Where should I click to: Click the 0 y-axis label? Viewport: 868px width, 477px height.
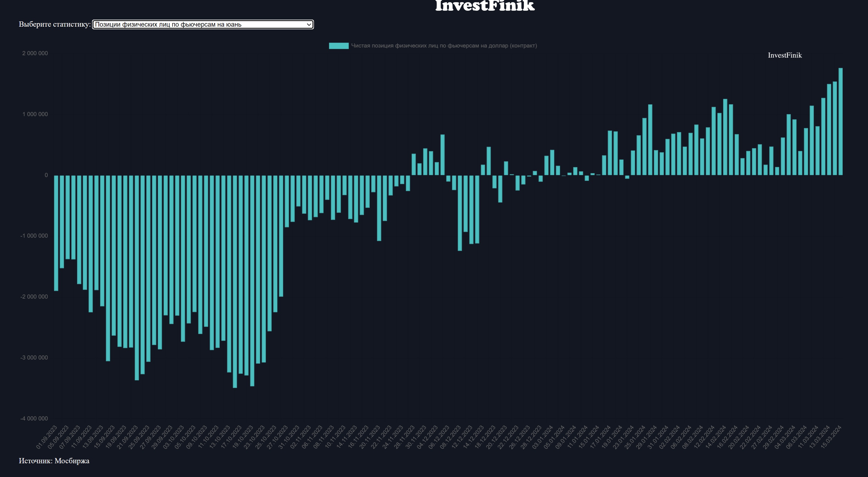coord(46,175)
